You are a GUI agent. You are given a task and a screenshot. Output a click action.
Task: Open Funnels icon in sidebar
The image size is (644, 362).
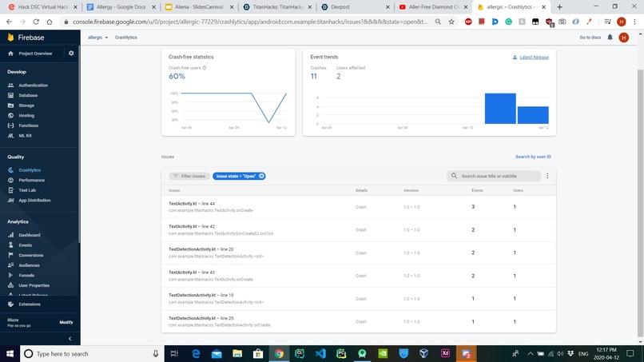pos(10,276)
